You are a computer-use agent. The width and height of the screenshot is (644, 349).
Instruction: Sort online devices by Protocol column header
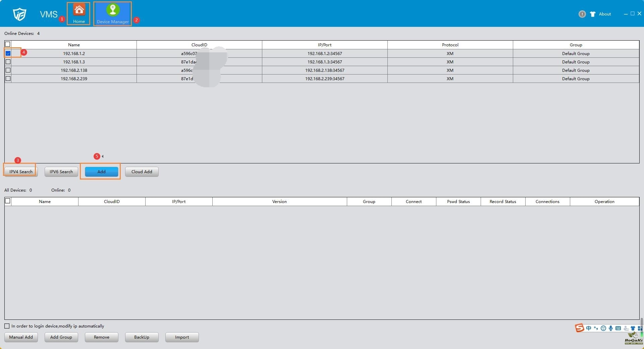point(450,45)
